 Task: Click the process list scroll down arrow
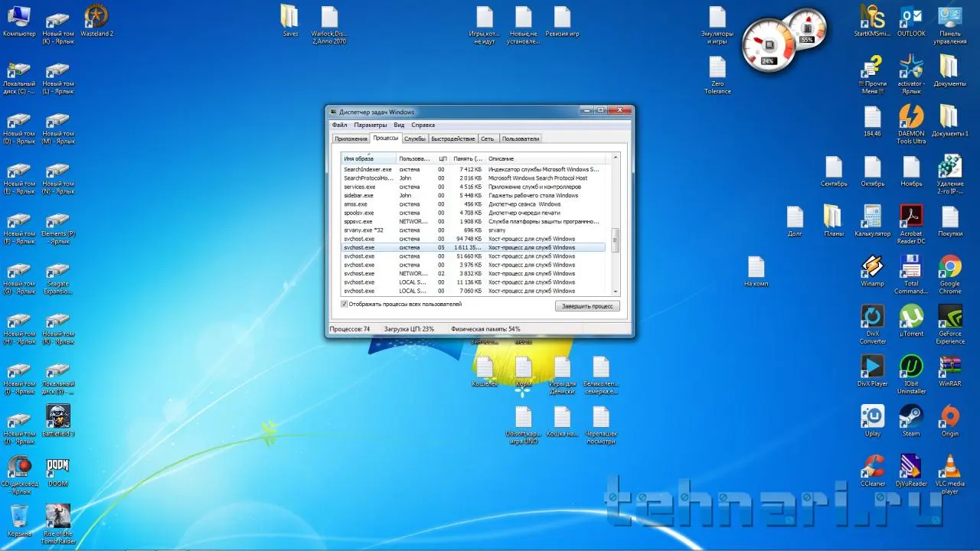coord(616,292)
